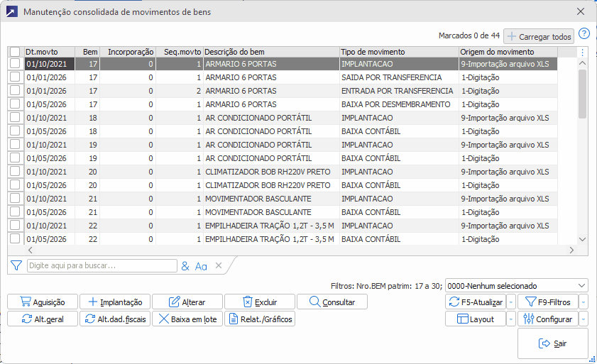
Task: Click the Alt.dad.fiscais button
Action: [x=115, y=319]
